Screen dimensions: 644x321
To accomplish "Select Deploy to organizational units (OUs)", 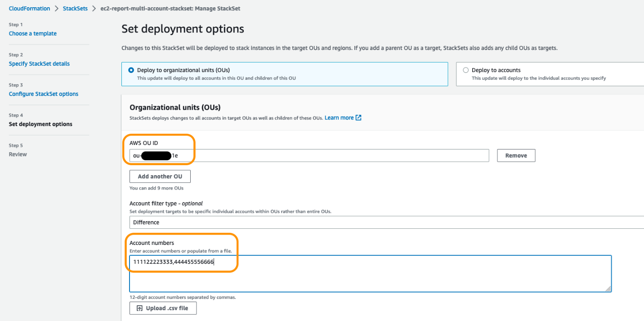I will [x=130, y=70].
